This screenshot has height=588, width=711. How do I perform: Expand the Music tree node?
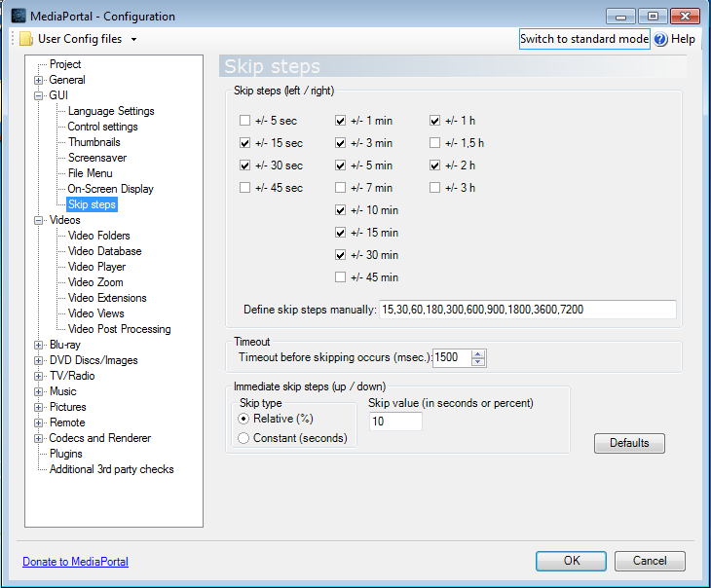(x=39, y=391)
